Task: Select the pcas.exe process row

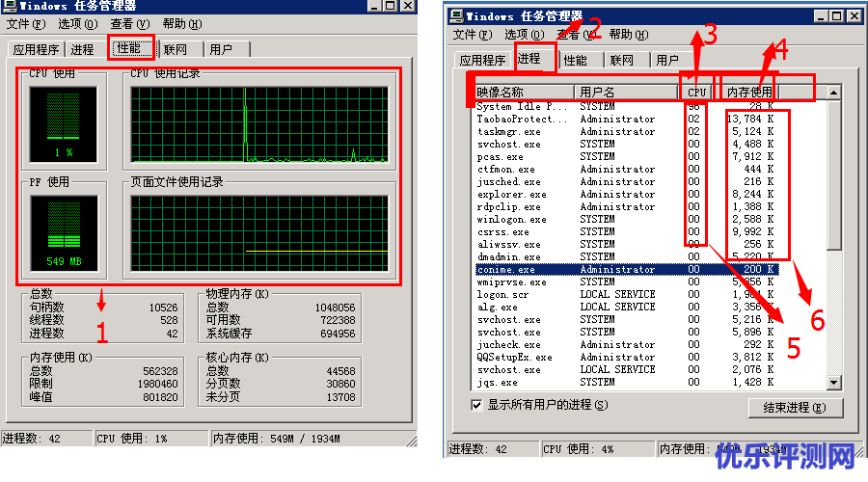Action: [x=627, y=156]
